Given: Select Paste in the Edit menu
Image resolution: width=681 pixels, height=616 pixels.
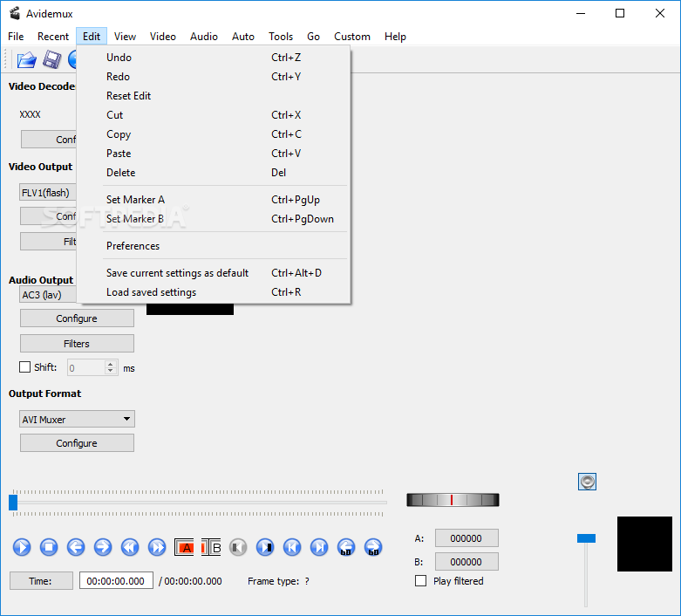Looking at the screenshot, I should (214, 154).
